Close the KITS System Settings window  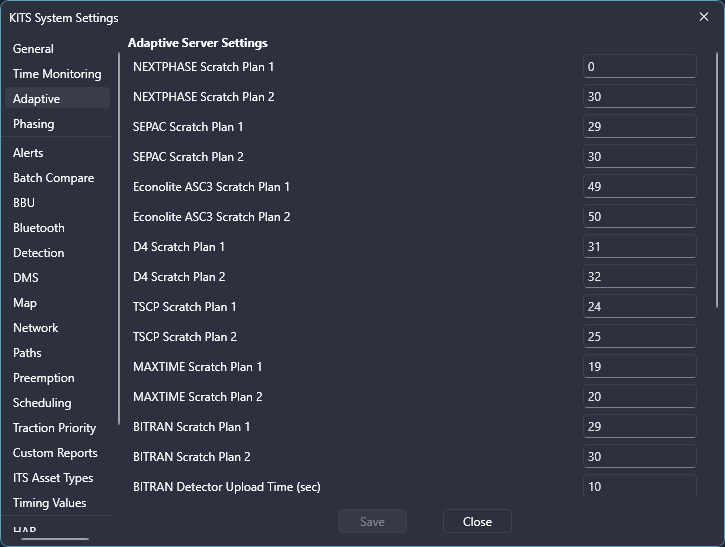pos(704,17)
